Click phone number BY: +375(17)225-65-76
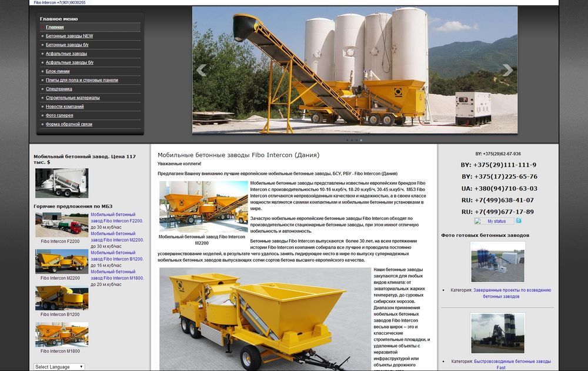The height and width of the screenshot is (371, 588). (x=499, y=176)
